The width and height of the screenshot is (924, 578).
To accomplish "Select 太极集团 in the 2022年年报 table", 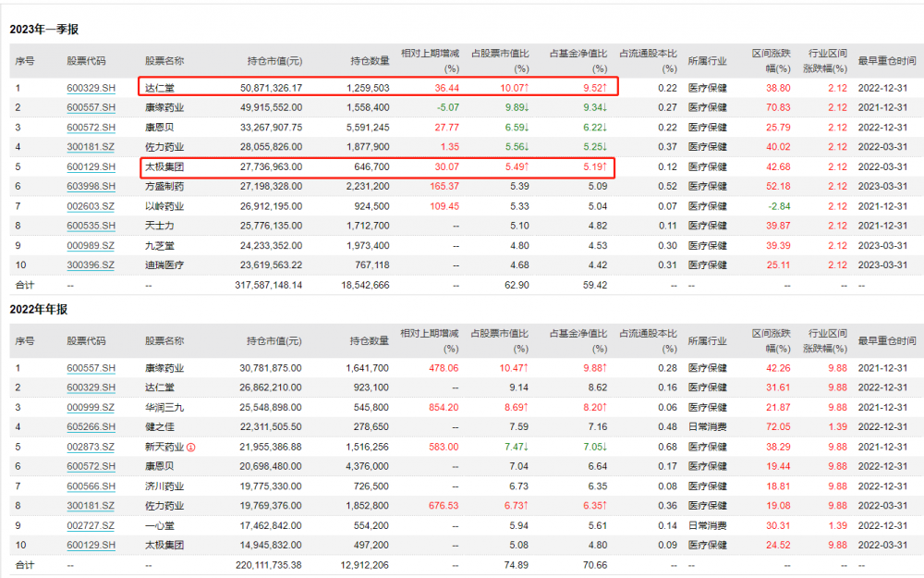I will click(164, 546).
